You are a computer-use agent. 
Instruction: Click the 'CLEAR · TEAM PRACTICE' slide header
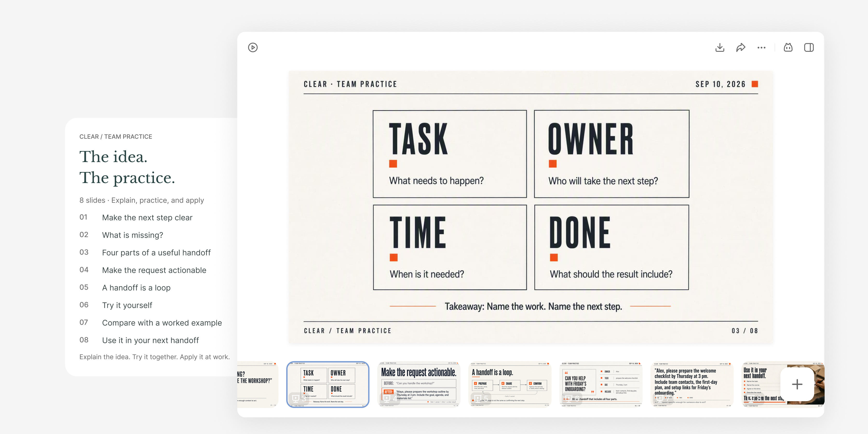tap(350, 84)
